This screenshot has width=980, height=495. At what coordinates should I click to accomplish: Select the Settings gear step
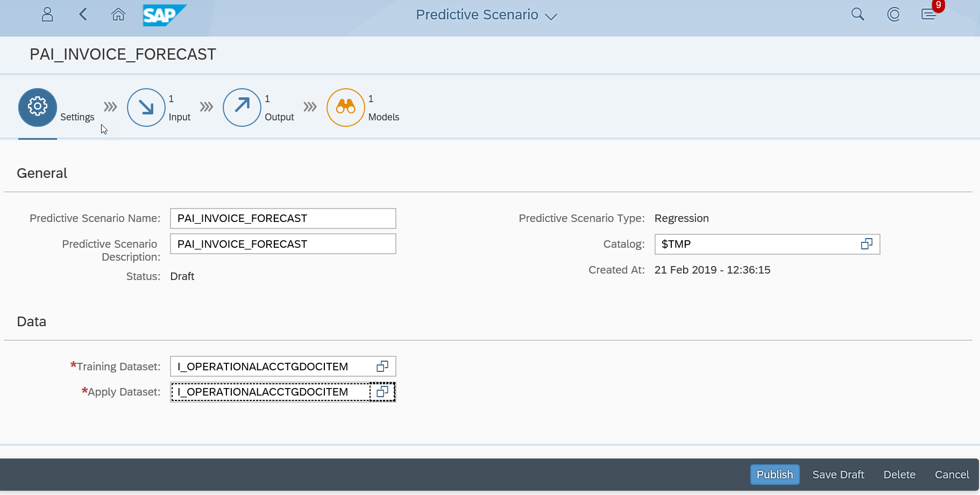point(38,107)
